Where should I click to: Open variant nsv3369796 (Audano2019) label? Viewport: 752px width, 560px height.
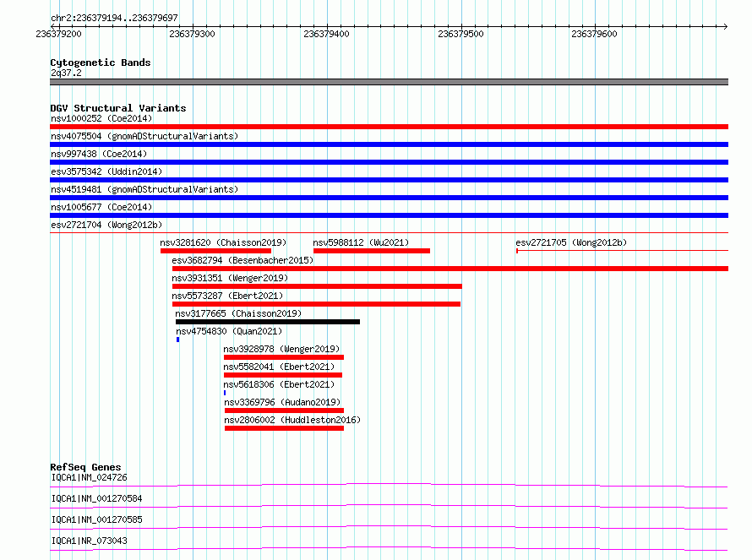tap(282, 402)
